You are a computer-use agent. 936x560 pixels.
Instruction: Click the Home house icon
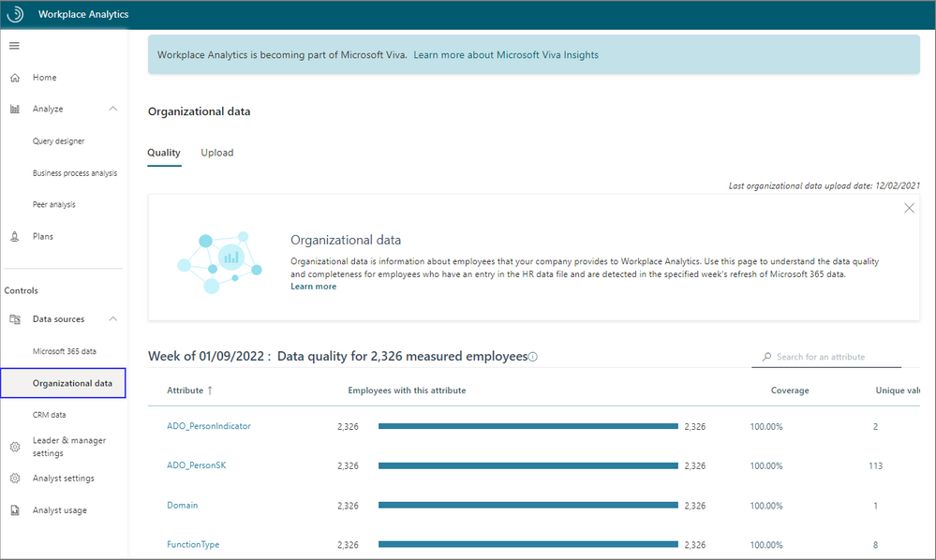pyautogui.click(x=15, y=78)
